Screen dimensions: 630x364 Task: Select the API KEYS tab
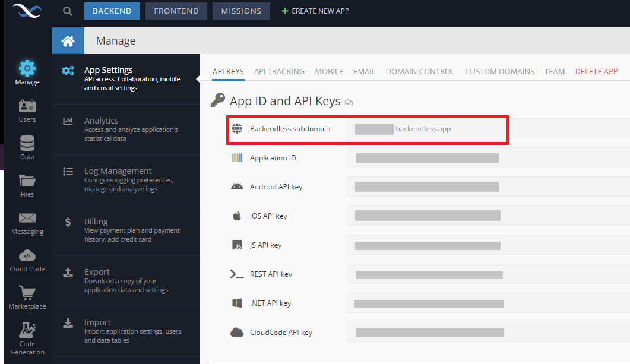tap(228, 71)
